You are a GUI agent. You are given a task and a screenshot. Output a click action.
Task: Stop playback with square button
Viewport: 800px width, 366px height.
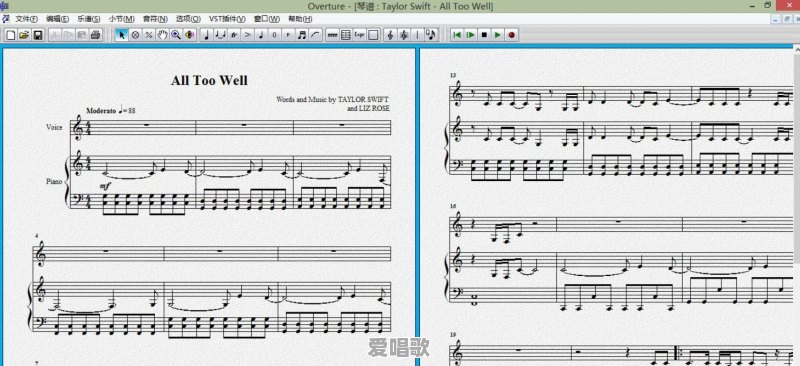click(484, 35)
